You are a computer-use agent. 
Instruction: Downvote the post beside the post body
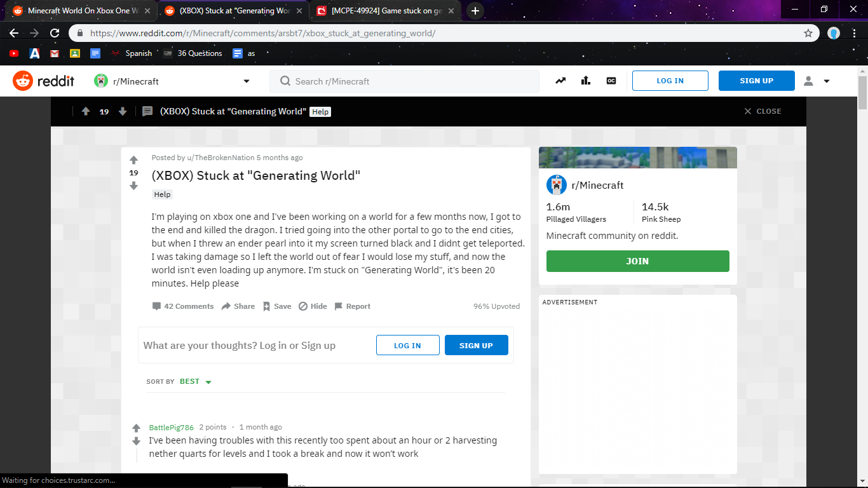tap(133, 186)
